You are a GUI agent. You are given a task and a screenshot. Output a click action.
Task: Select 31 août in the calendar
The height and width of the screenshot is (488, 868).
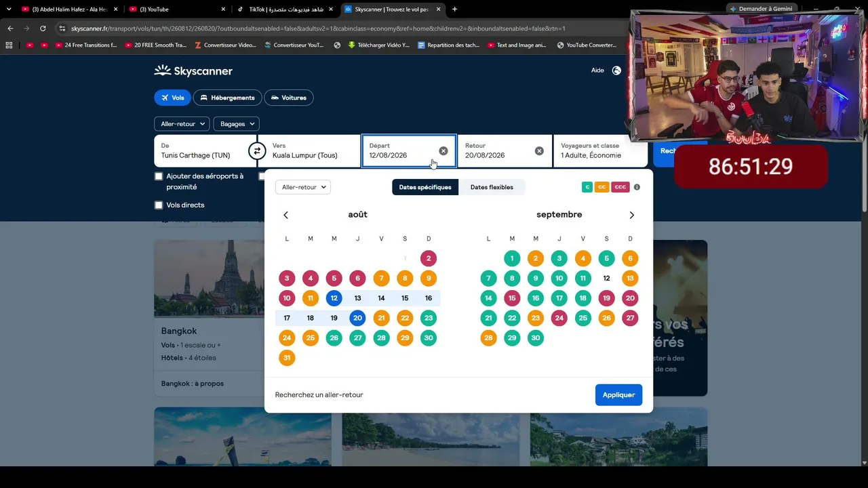(287, 358)
